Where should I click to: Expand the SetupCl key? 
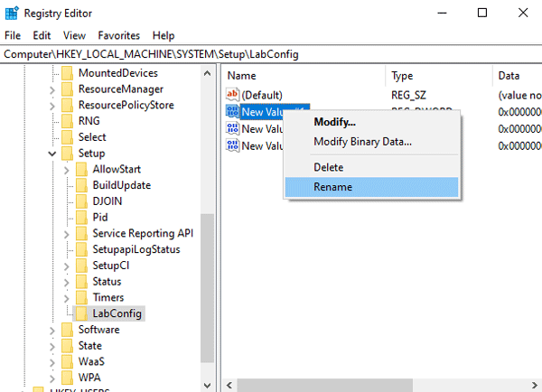coord(66,266)
